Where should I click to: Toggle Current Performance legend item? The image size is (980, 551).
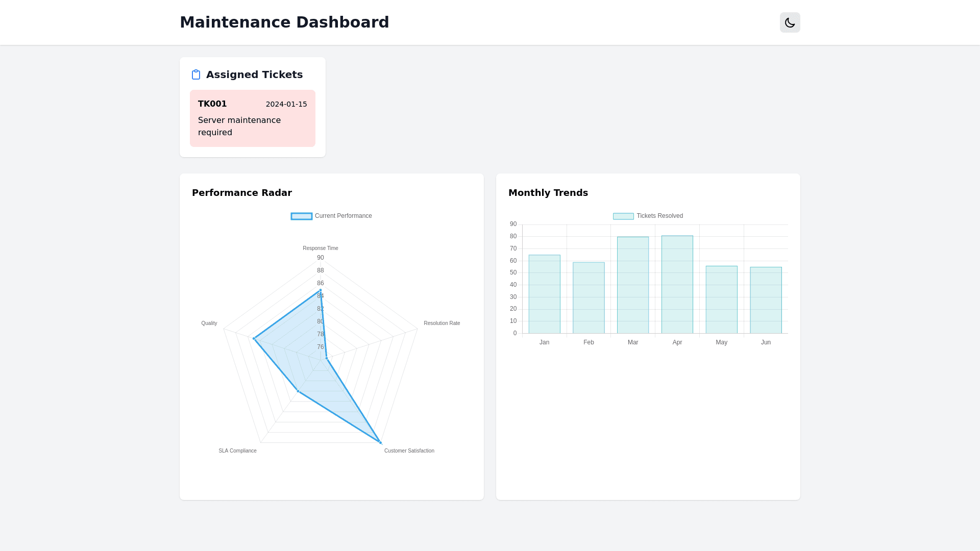pos(343,216)
